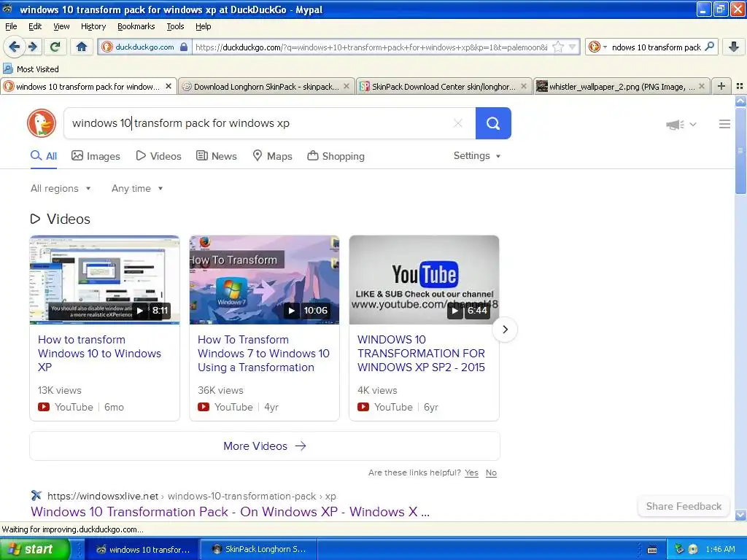Open the URL history dropdown arrow
Image resolution: width=747 pixels, height=560 pixels.
click(572, 47)
